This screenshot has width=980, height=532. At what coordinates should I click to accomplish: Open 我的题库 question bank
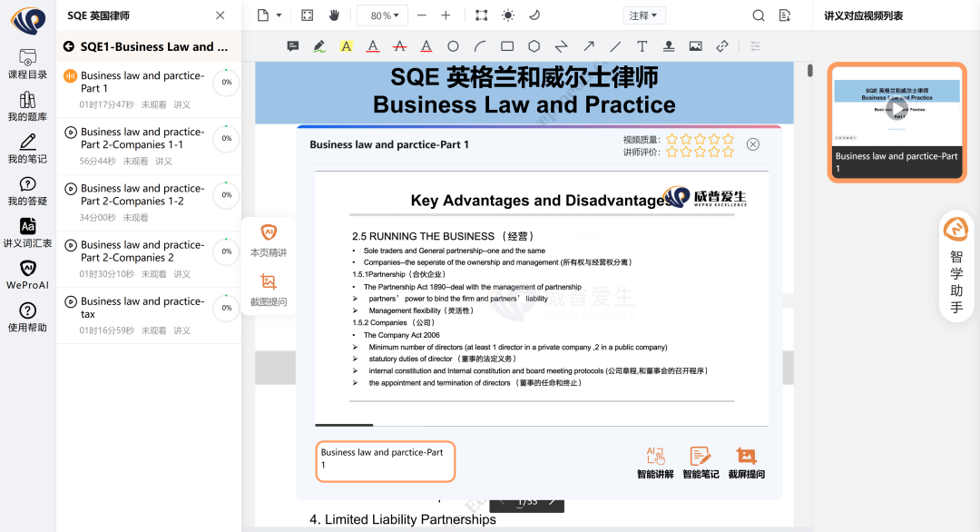tap(27, 105)
